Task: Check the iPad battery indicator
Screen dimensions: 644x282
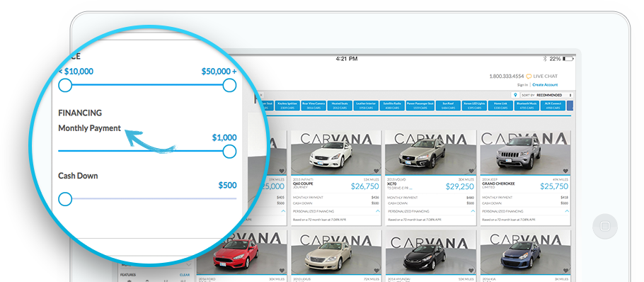Action: tap(568, 59)
